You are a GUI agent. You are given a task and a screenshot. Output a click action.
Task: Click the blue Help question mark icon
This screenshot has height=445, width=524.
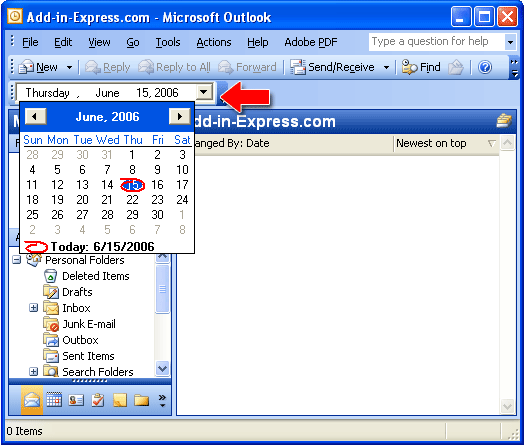click(485, 67)
